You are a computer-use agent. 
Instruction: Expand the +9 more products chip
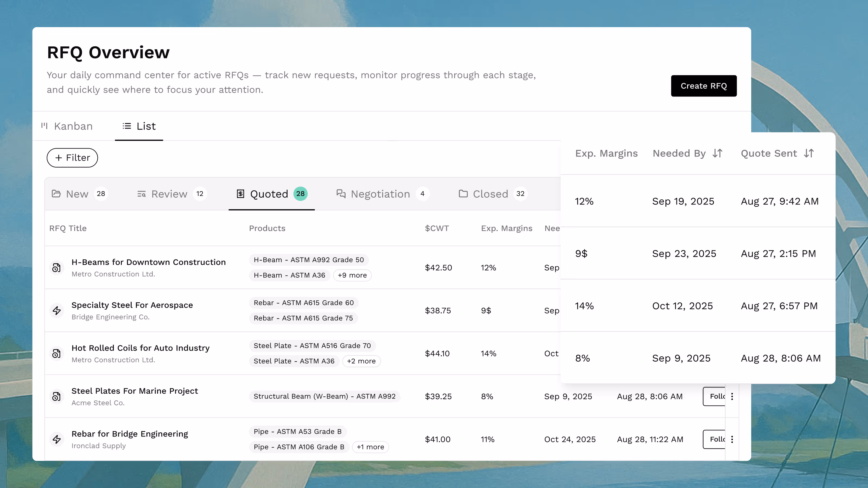coord(352,275)
